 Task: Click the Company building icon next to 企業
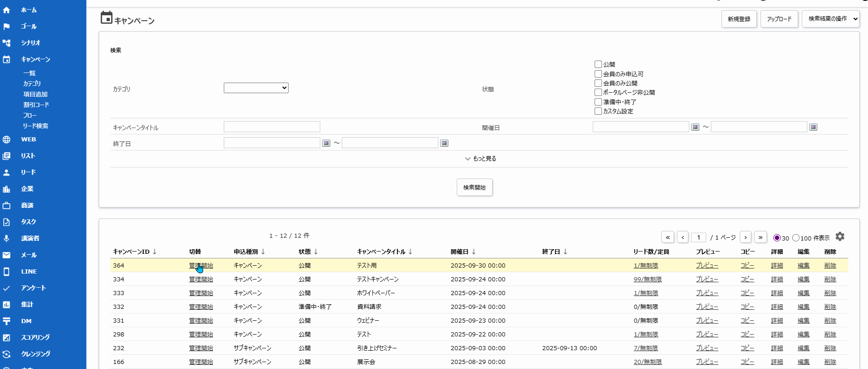pos(6,189)
